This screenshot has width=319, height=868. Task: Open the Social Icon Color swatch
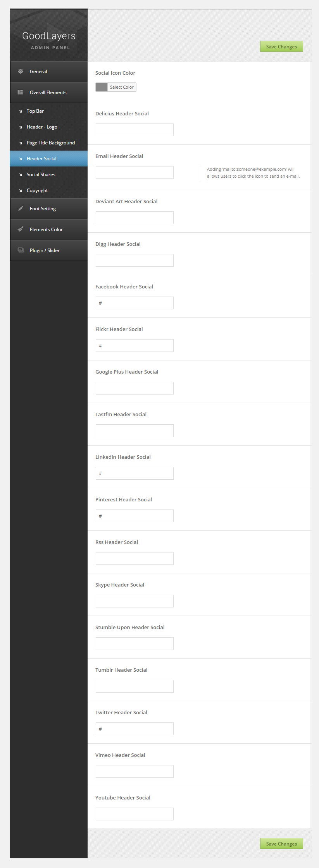[x=102, y=87]
